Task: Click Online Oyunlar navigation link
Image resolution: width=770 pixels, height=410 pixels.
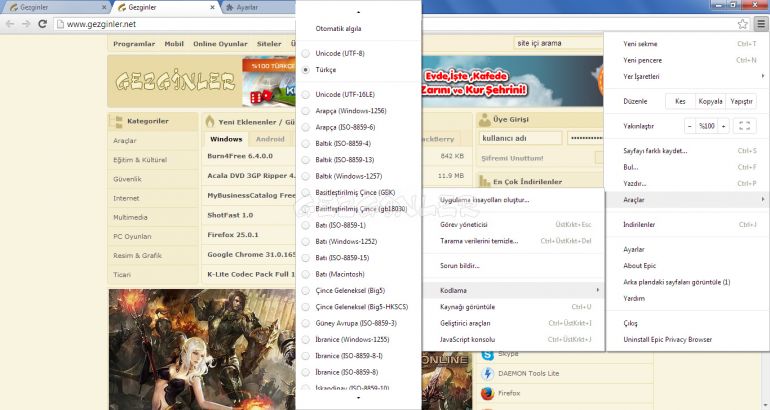Action: (220, 44)
